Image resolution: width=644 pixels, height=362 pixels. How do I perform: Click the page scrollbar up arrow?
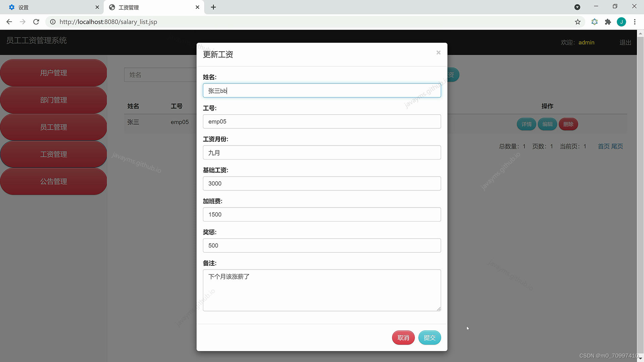[640, 33]
